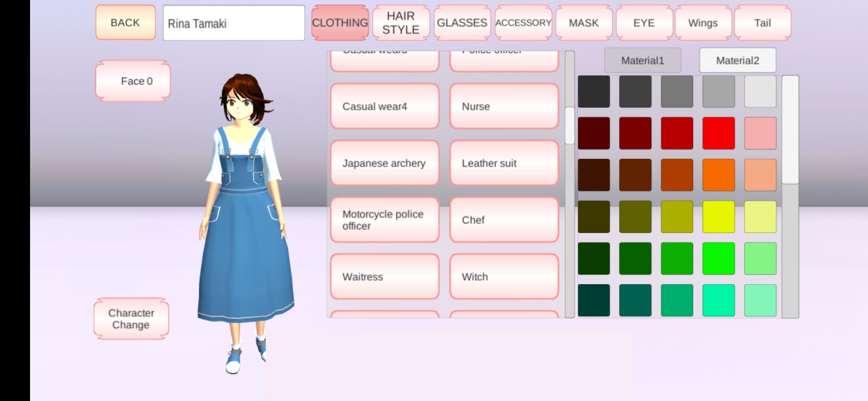Choose the bright green color swatch
Viewport: 868px width, 401px height.
(718, 258)
